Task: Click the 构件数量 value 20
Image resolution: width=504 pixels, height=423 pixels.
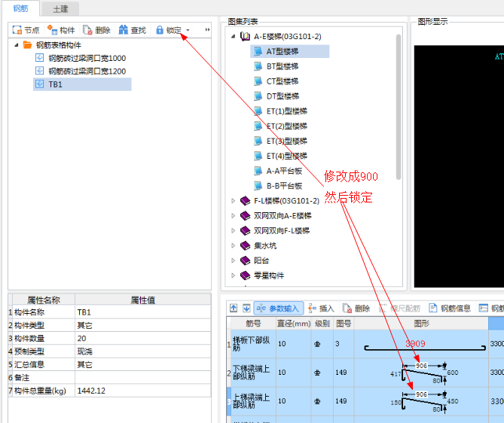Action: [x=143, y=338]
